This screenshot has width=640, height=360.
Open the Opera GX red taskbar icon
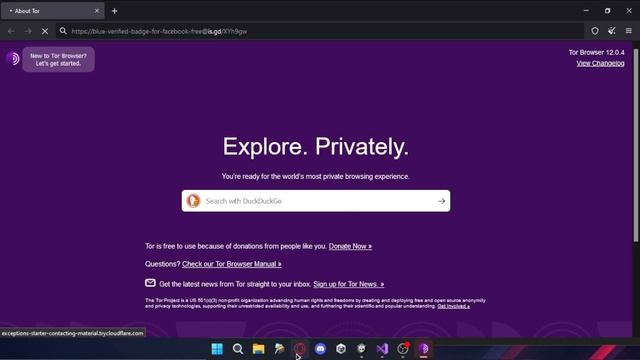[x=300, y=349]
